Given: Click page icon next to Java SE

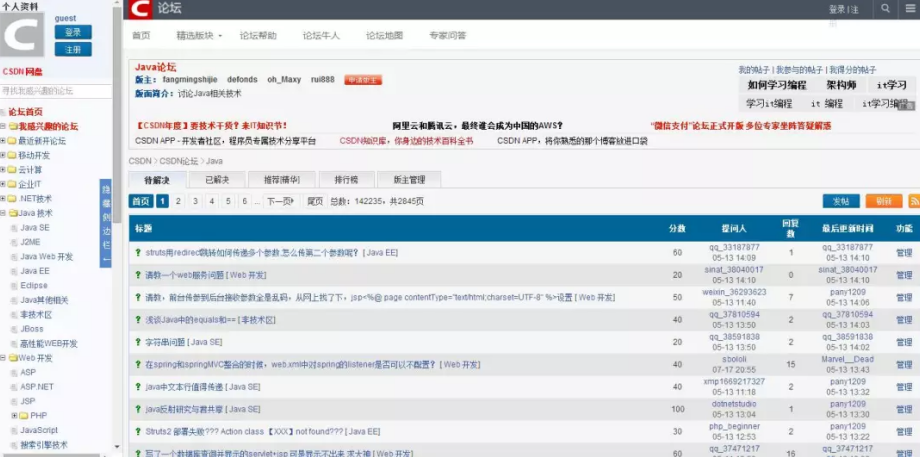Looking at the screenshot, I should point(13,228).
